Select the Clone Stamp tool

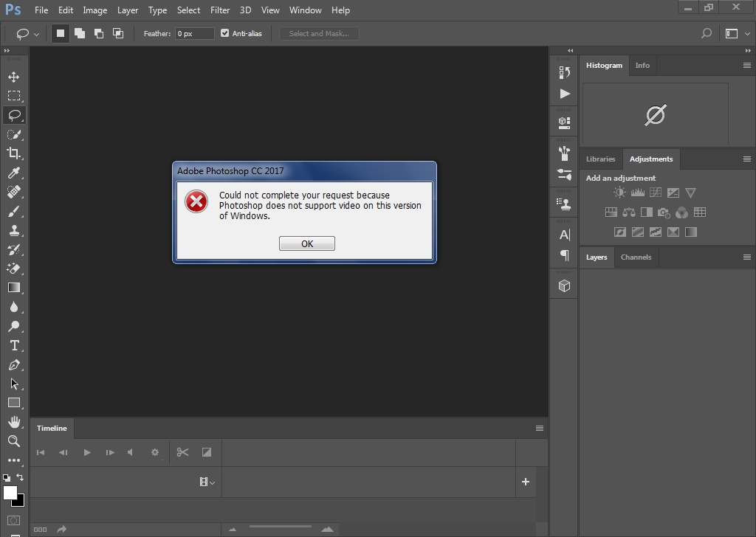[x=13, y=230]
